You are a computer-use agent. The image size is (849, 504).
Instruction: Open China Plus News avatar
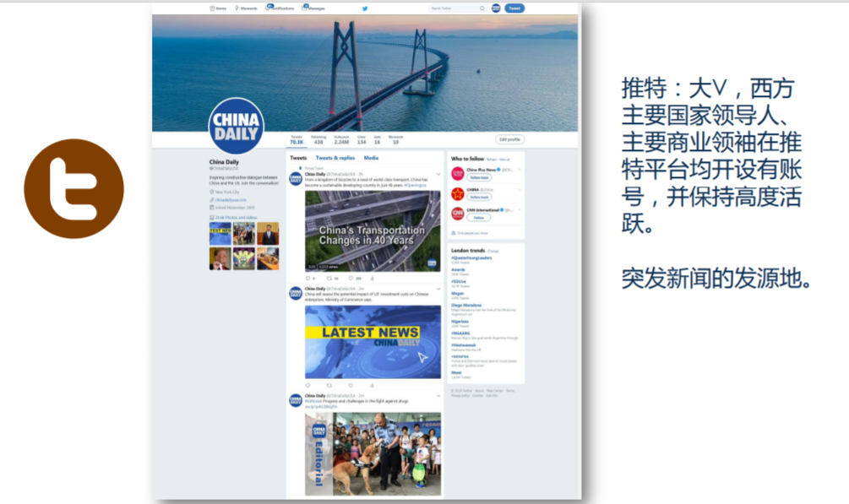[458, 174]
